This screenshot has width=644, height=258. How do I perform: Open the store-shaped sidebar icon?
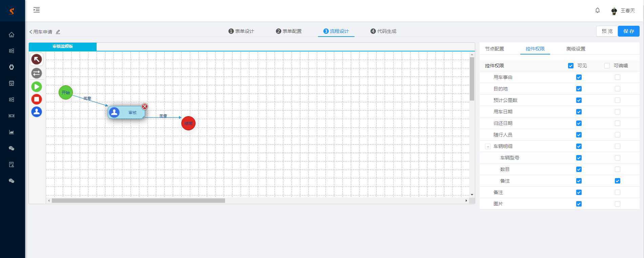[x=12, y=83]
